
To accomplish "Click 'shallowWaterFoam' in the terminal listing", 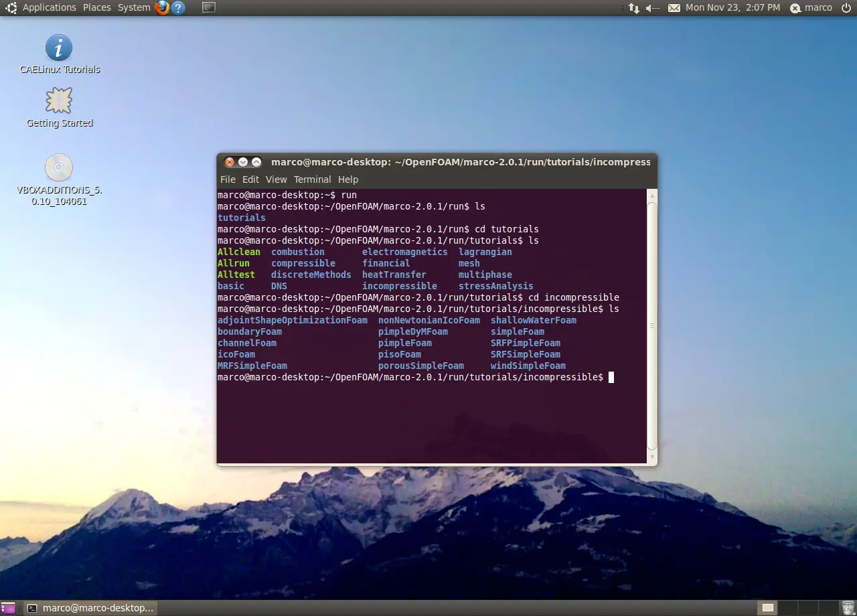I will [x=534, y=321].
